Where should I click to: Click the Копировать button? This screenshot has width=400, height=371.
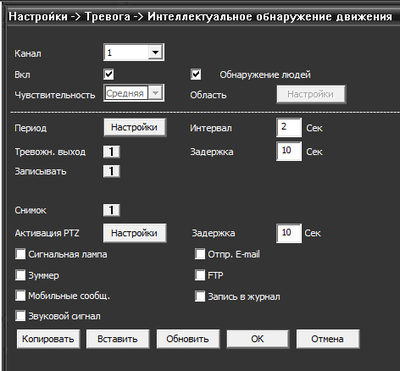[48, 339]
